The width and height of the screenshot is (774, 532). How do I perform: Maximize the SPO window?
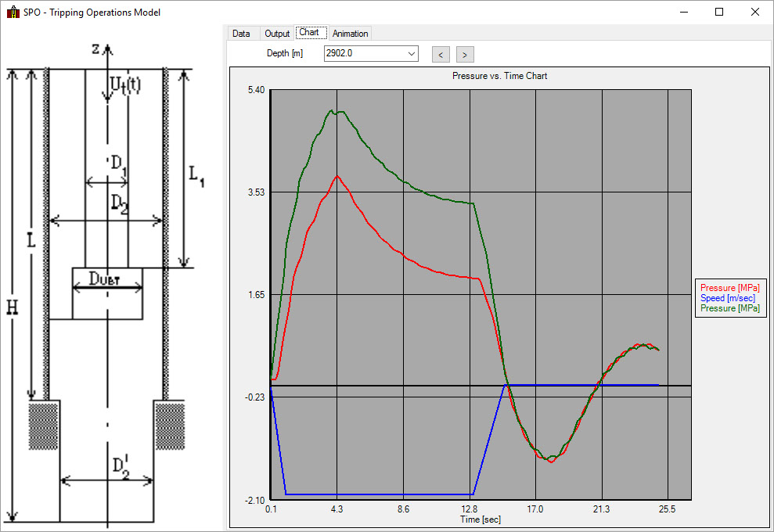point(719,13)
